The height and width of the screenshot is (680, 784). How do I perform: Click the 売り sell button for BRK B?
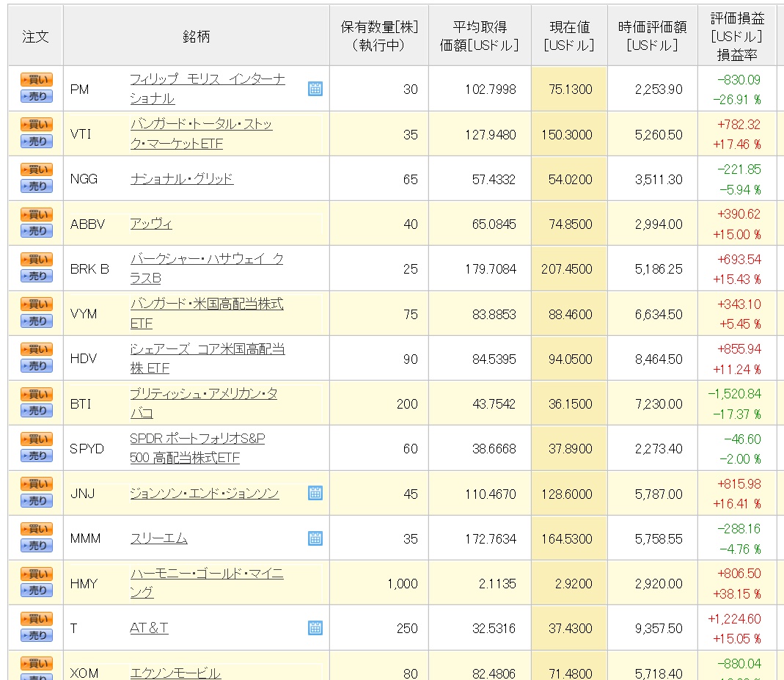tap(36, 276)
